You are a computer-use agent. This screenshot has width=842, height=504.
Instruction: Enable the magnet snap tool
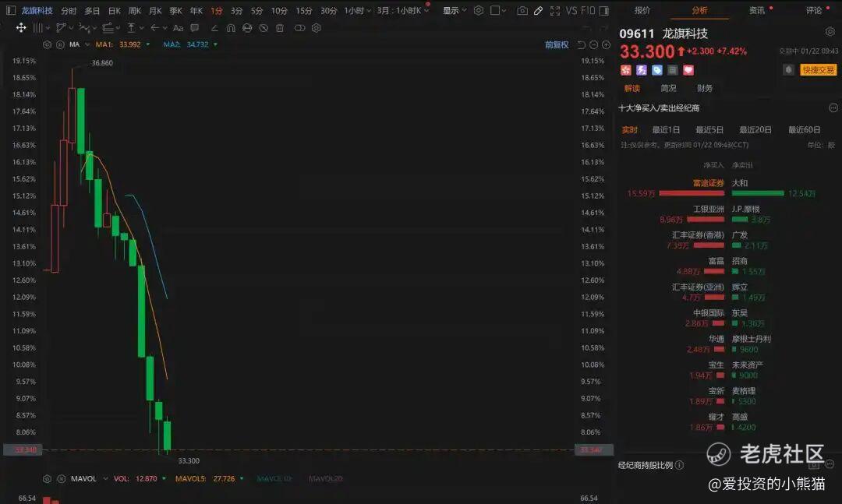[230, 28]
